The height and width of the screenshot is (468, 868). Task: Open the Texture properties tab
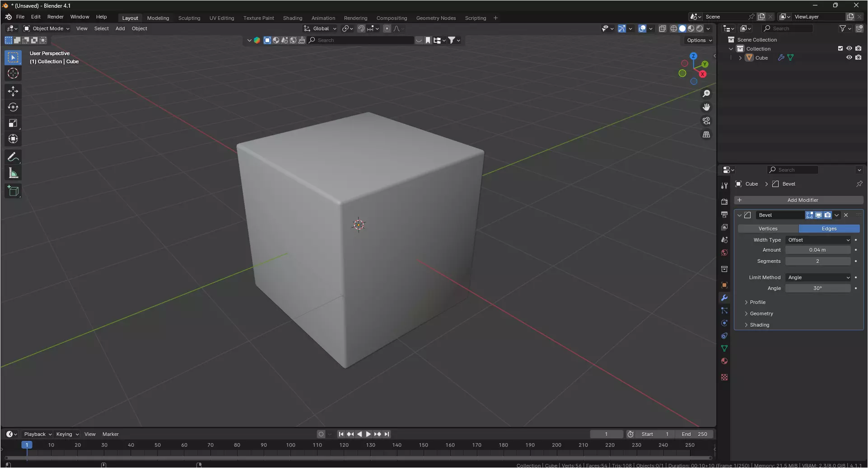[724, 377]
